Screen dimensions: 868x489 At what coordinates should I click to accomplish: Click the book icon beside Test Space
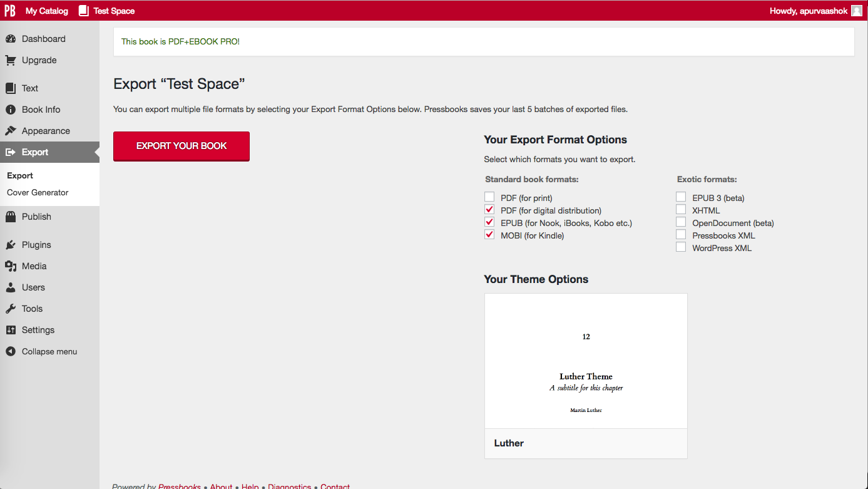point(84,11)
